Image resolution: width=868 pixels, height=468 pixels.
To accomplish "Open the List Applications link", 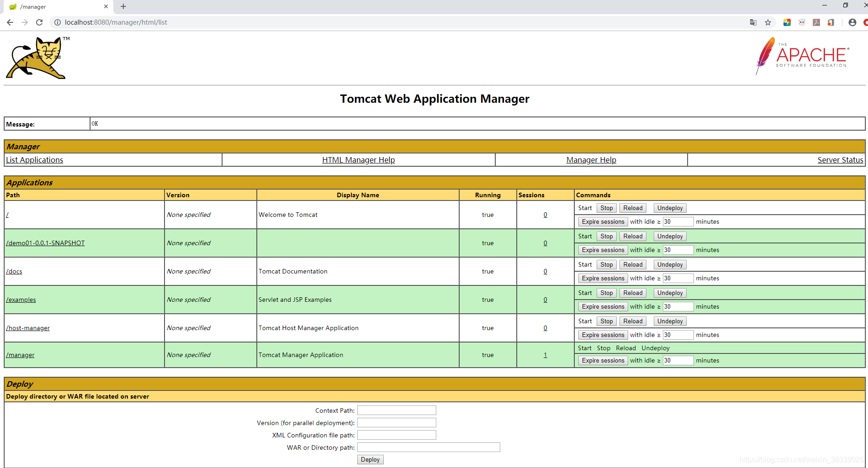I will pos(35,160).
